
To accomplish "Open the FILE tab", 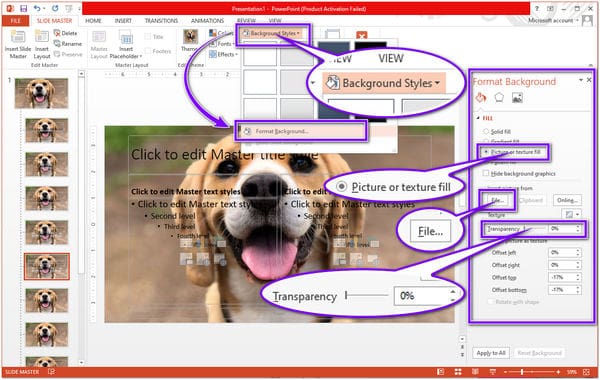I will tap(15, 21).
